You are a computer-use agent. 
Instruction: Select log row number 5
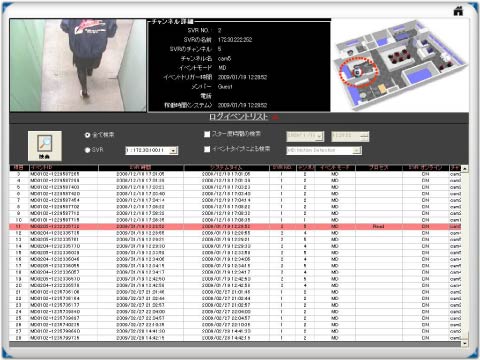click(235, 187)
